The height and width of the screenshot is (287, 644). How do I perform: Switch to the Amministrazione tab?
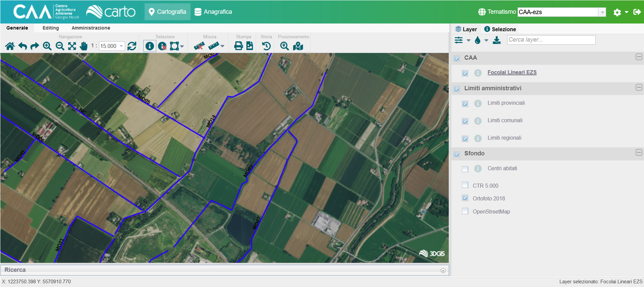coord(91,28)
